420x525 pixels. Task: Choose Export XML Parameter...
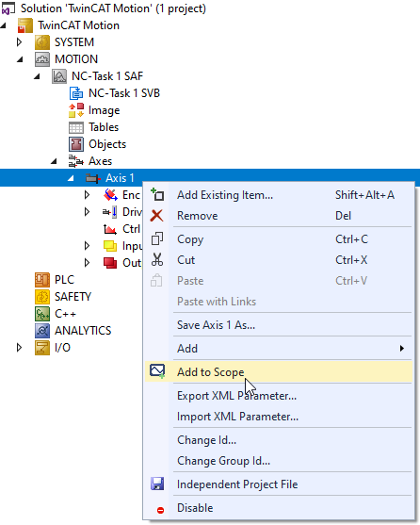click(279, 396)
